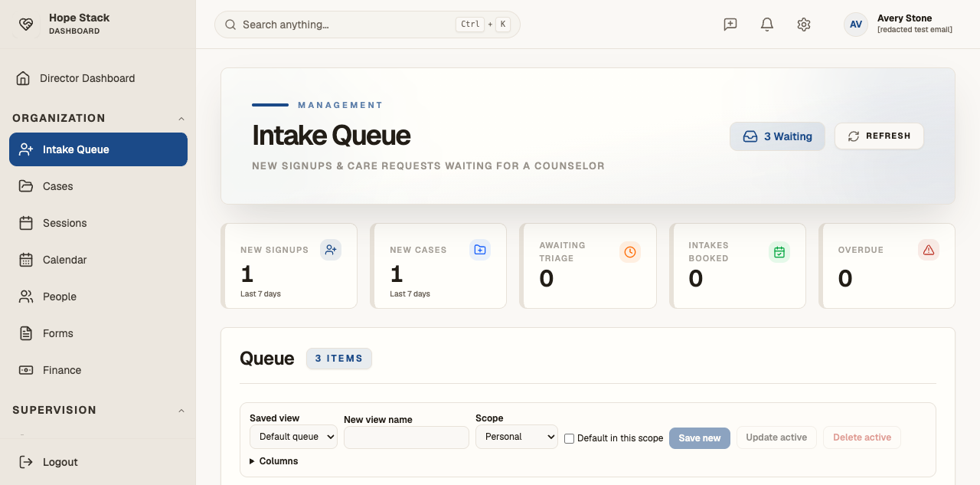Click the Intakes Booked calendar-check icon
The height and width of the screenshot is (485, 980).
(779, 252)
